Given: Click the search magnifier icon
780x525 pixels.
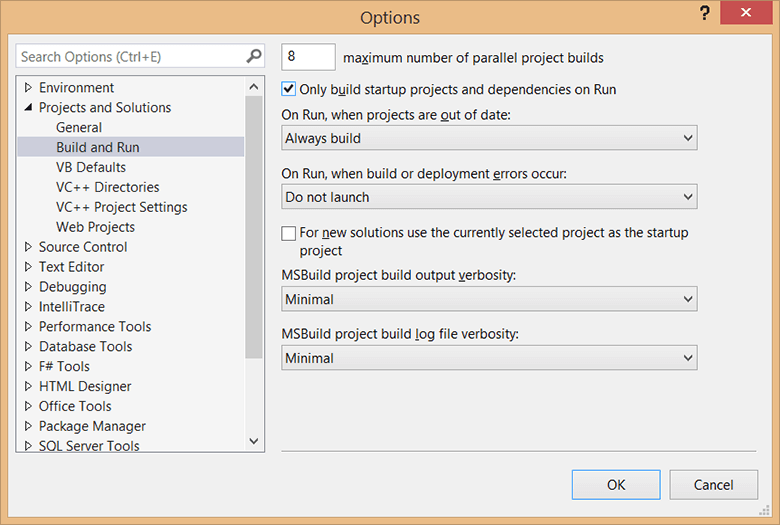Looking at the screenshot, I should click(x=254, y=56).
